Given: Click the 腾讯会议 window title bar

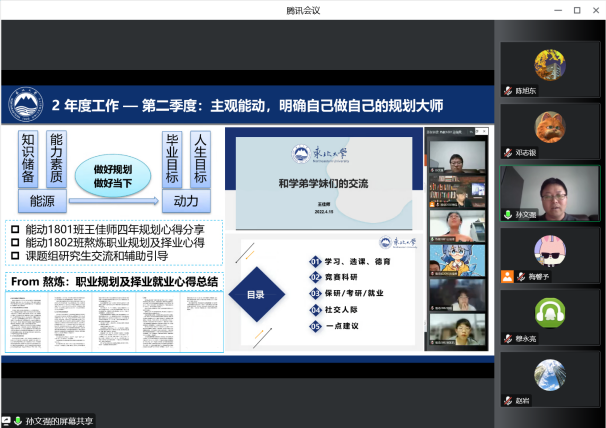Looking at the screenshot, I should pos(302,10).
